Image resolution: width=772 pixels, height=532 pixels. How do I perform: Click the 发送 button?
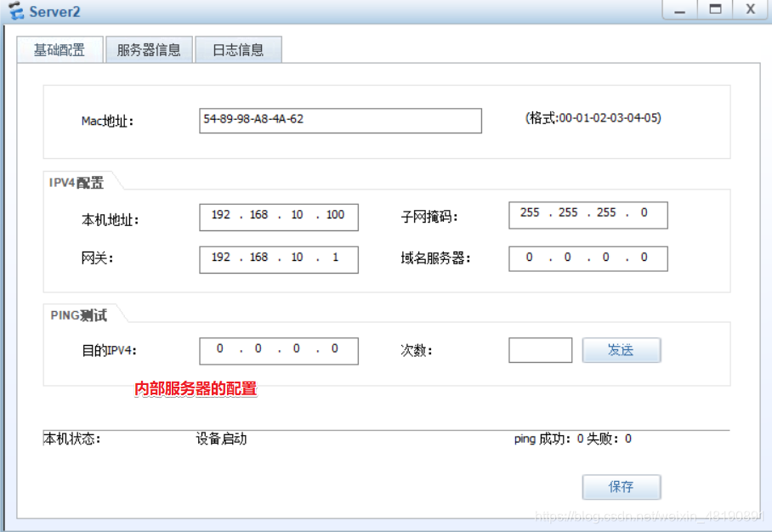622,350
